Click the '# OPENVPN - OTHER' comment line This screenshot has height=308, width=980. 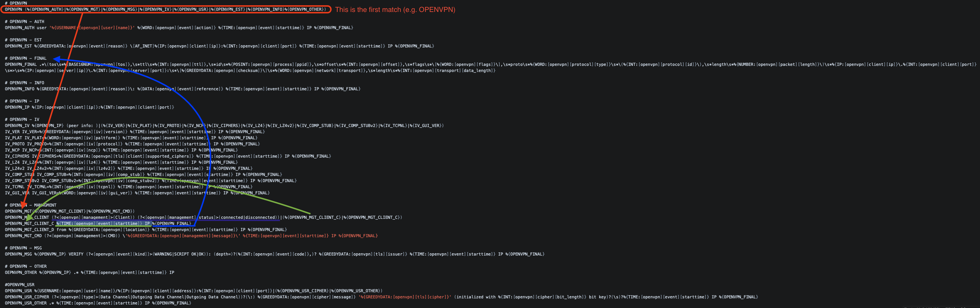26,267
